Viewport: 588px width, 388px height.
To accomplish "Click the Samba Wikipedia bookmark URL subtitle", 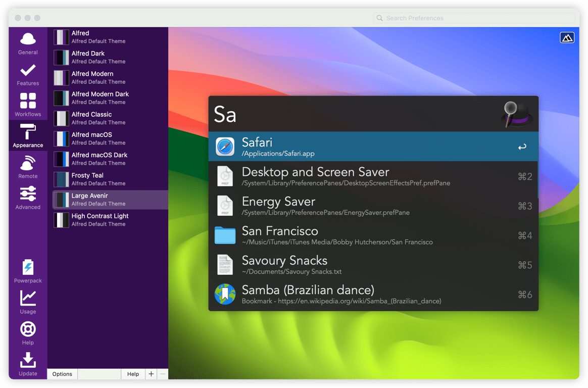I will pos(341,301).
